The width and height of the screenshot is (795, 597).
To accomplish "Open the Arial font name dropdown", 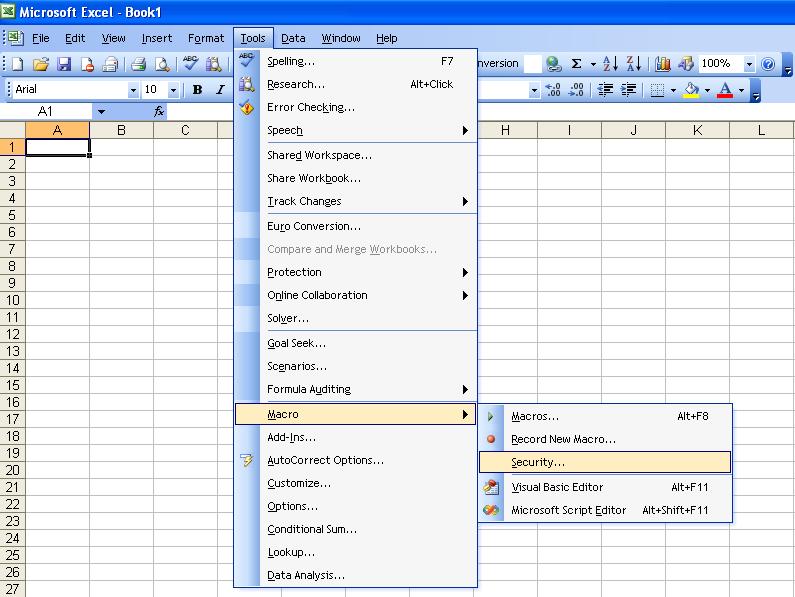I will (133, 90).
